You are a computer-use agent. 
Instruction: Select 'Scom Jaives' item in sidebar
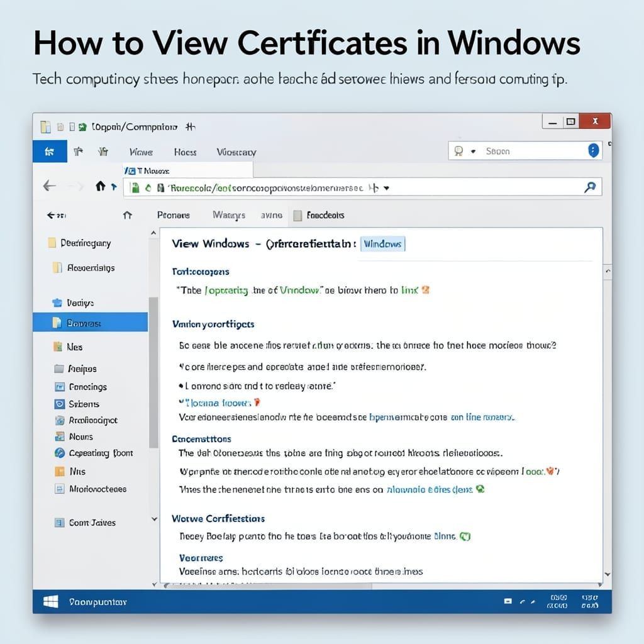coord(86,523)
